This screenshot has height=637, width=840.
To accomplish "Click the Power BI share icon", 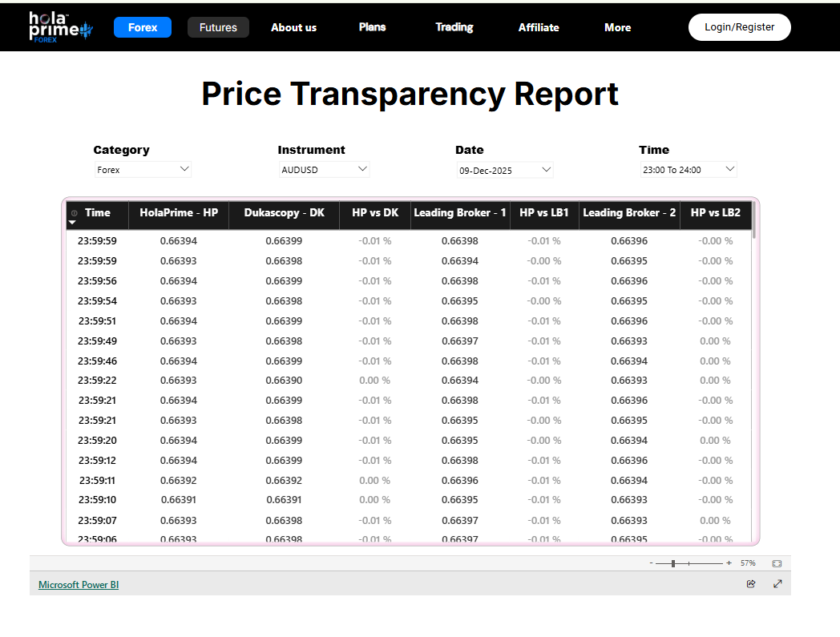I will tap(751, 584).
